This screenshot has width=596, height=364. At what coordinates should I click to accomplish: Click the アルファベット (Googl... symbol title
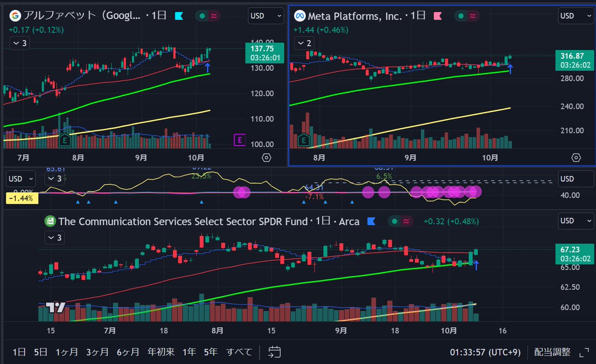[82, 16]
